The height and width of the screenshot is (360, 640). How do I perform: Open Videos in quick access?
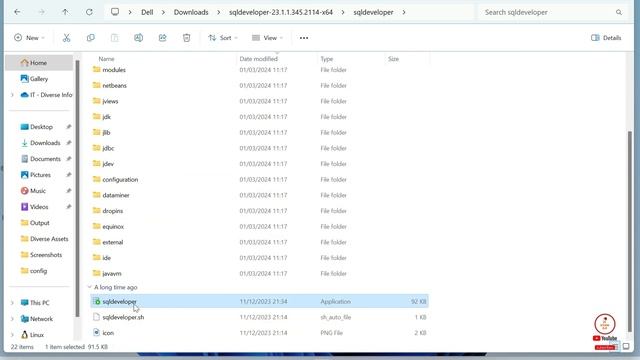tap(40, 207)
